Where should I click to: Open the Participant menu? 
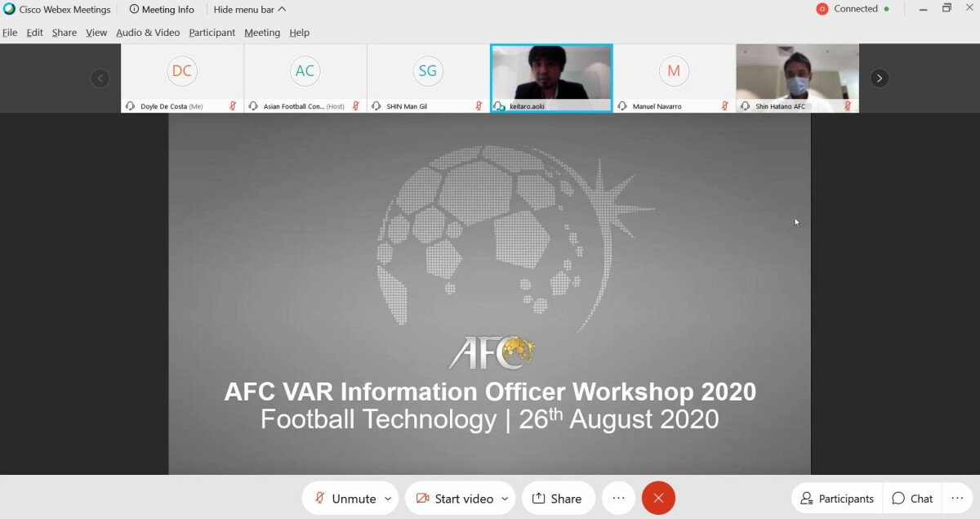pyautogui.click(x=212, y=33)
